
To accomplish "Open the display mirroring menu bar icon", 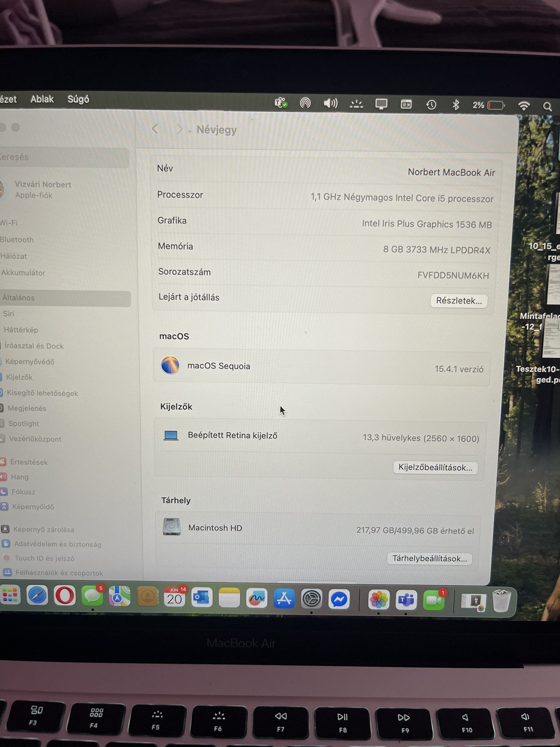I will [x=381, y=104].
